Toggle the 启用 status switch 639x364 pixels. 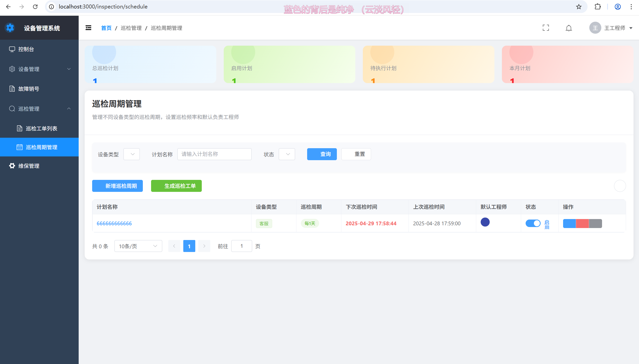(533, 223)
